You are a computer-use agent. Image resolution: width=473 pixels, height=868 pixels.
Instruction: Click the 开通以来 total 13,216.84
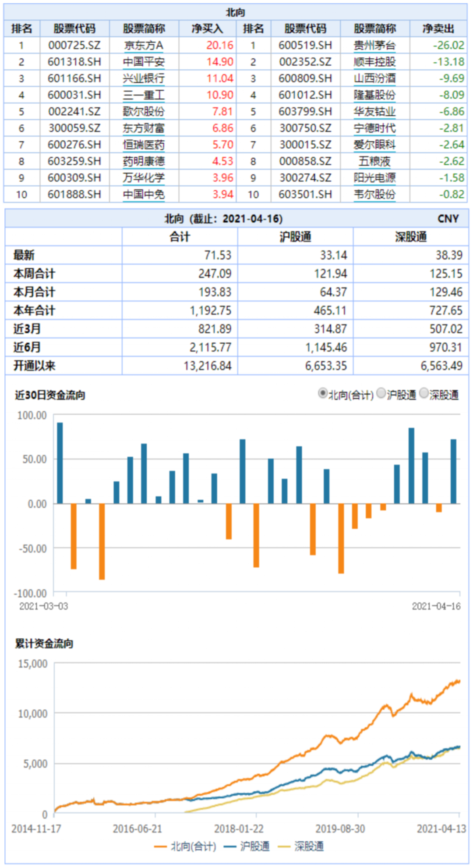(x=208, y=366)
